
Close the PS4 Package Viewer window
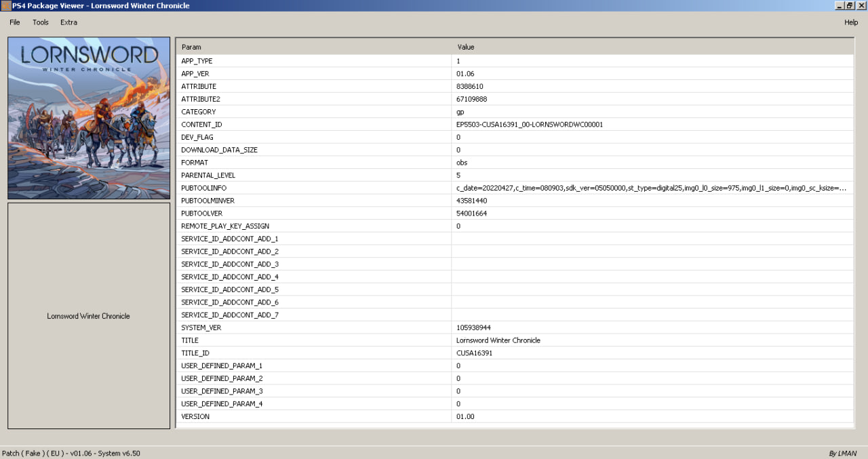tap(861, 5)
